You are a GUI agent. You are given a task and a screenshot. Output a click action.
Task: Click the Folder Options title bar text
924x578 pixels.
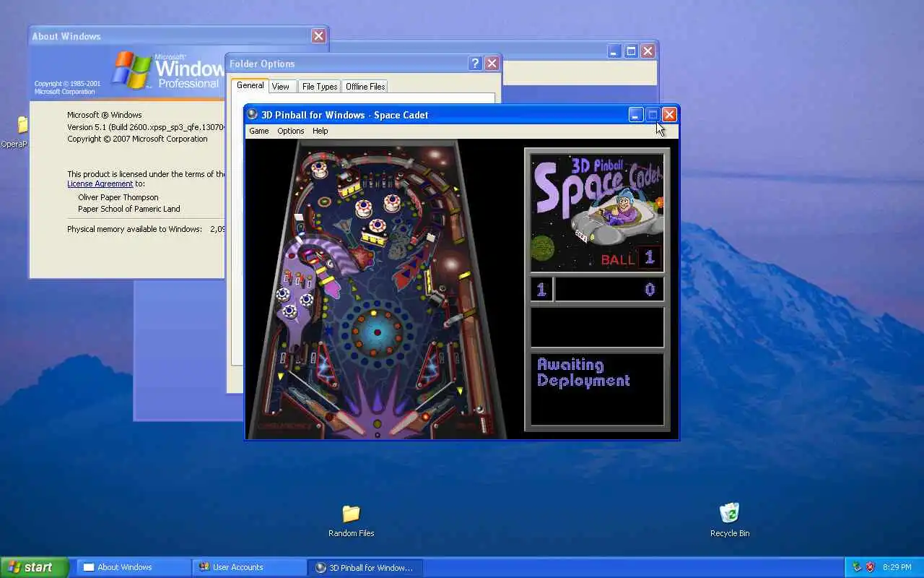tap(262, 64)
